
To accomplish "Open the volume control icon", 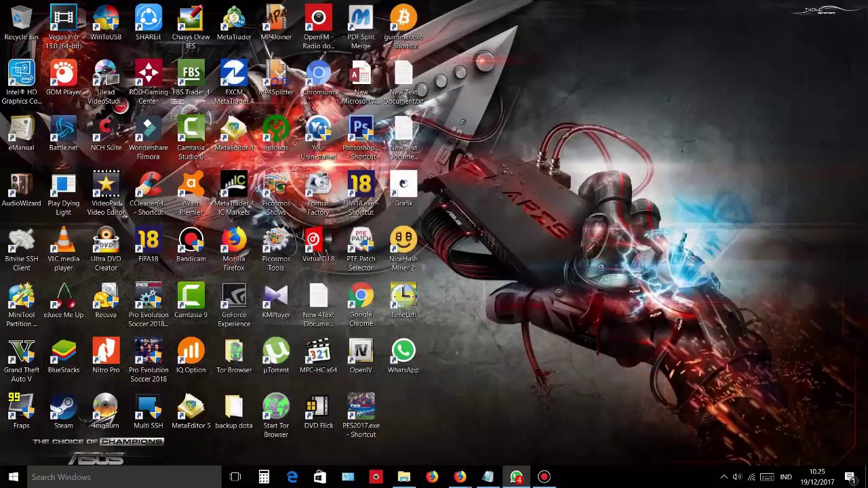I will [737, 476].
